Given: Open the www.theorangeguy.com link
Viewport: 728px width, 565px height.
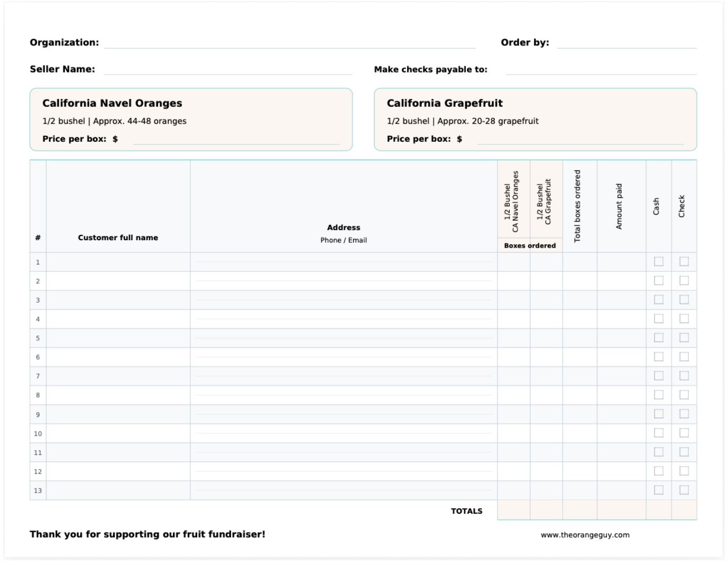Looking at the screenshot, I should pyautogui.click(x=585, y=535).
